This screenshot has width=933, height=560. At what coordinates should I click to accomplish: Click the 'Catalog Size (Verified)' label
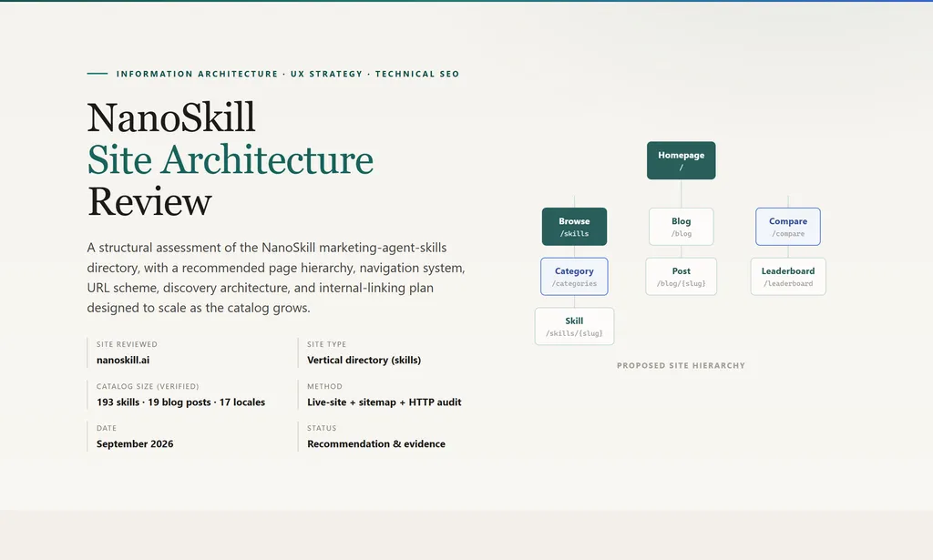148,386
